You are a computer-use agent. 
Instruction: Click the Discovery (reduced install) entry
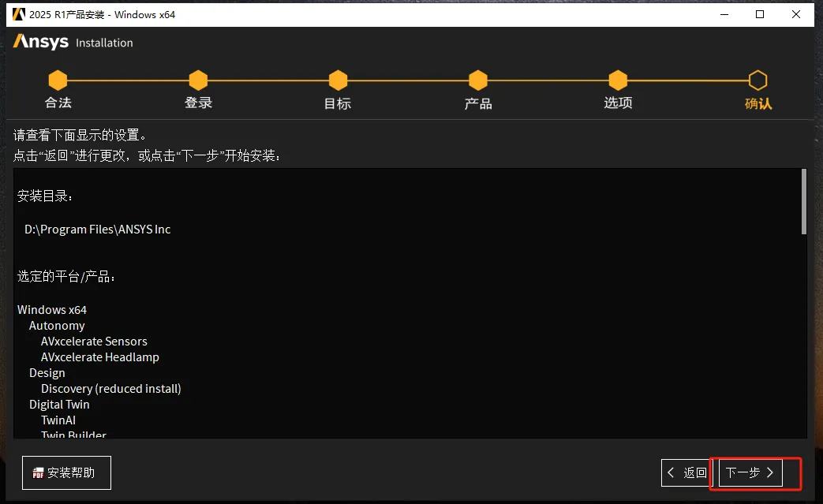click(111, 389)
